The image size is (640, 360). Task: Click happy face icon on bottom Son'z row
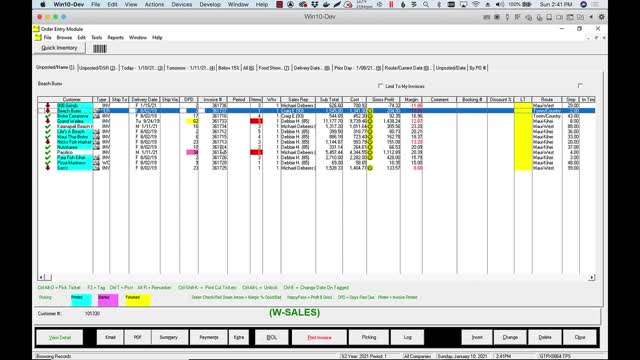pos(370,168)
